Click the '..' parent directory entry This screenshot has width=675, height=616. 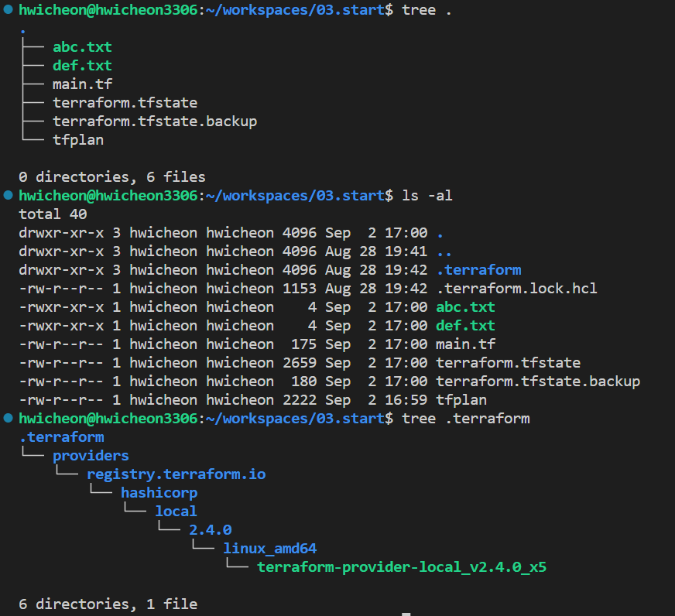click(444, 252)
